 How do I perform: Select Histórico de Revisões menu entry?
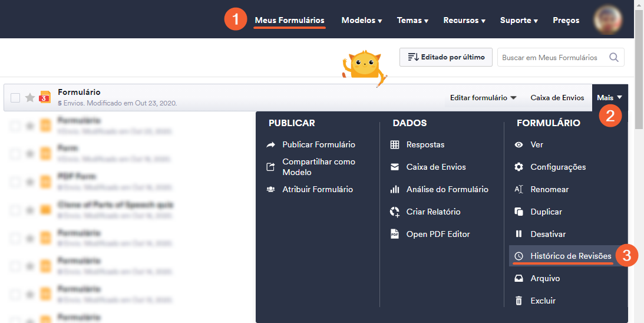pos(570,256)
